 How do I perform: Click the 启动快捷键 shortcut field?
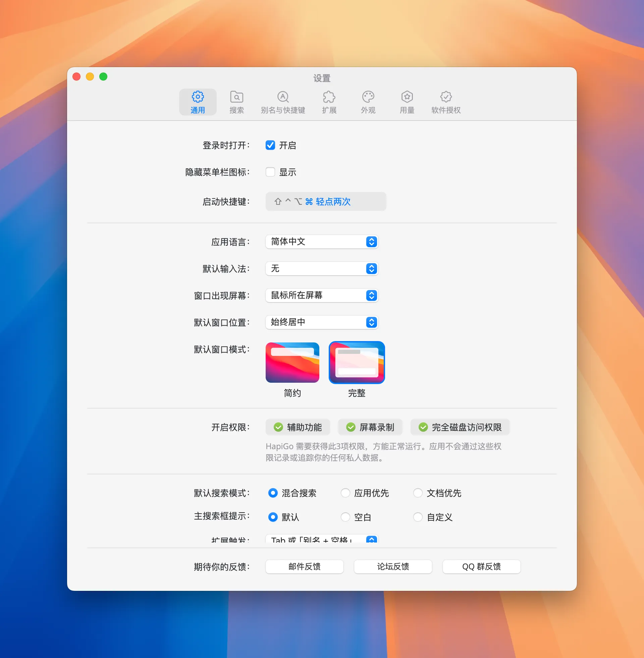tap(326, 201)
